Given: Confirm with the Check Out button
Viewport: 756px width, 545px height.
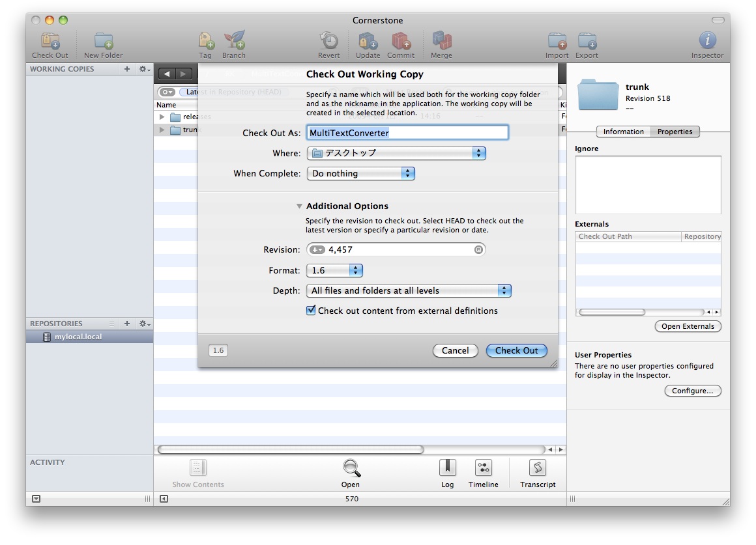Looking at the screenshot, I should pos(516,350).
